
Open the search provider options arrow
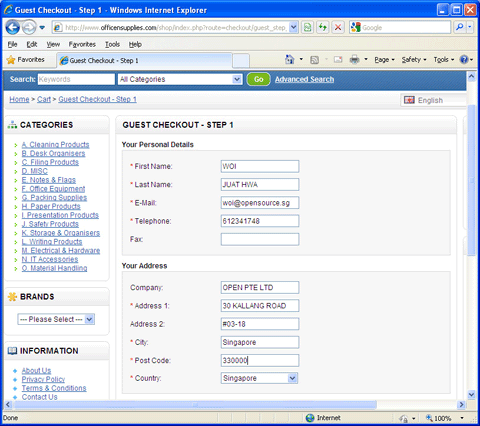tap(470, 27)
